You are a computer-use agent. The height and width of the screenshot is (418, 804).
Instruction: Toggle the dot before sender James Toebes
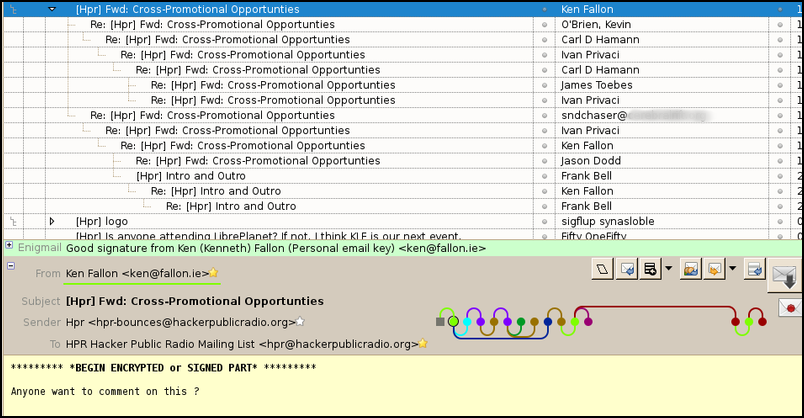pos(545,85)
